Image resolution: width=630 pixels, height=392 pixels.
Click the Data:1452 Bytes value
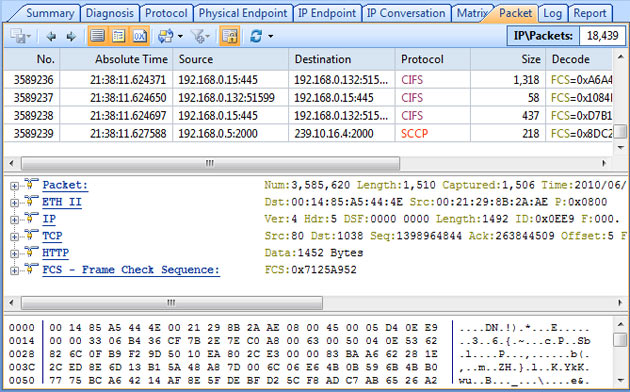coord(314,253)
